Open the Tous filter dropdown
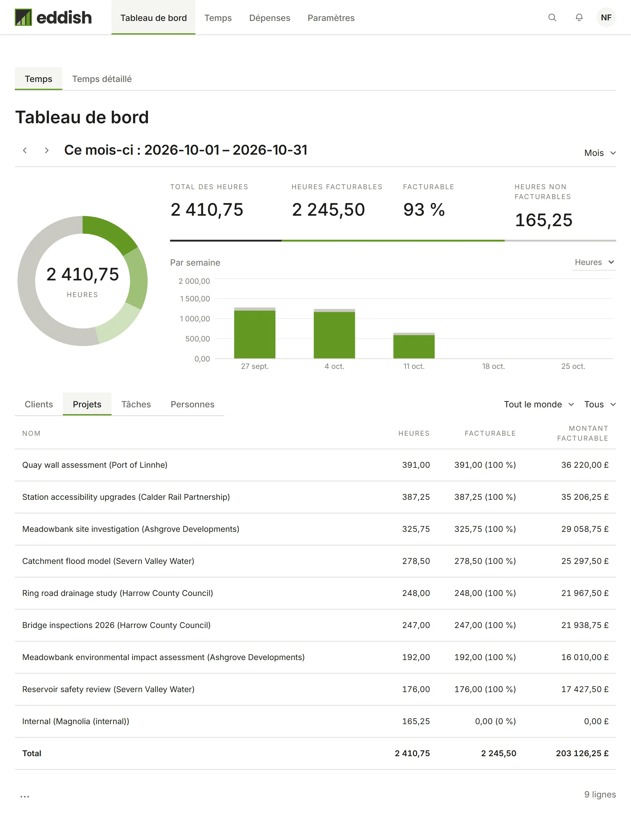Image resolution: width=631 pixels, height=840 pixels. click(600, 404)
